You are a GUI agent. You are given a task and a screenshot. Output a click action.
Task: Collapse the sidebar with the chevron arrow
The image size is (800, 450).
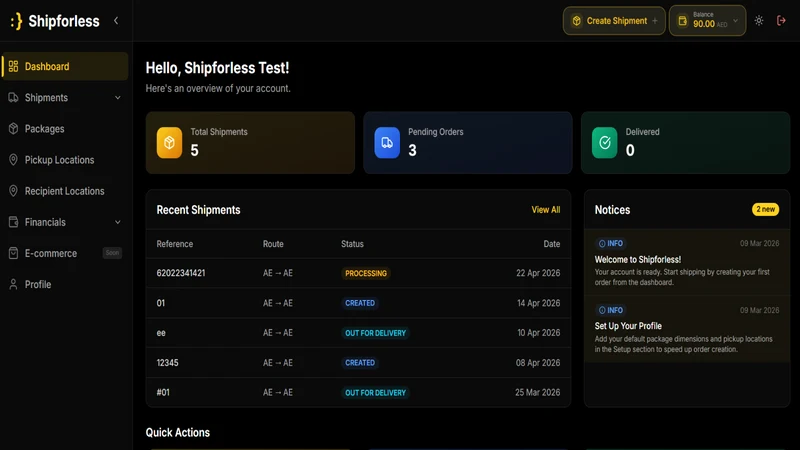(116, 21)
